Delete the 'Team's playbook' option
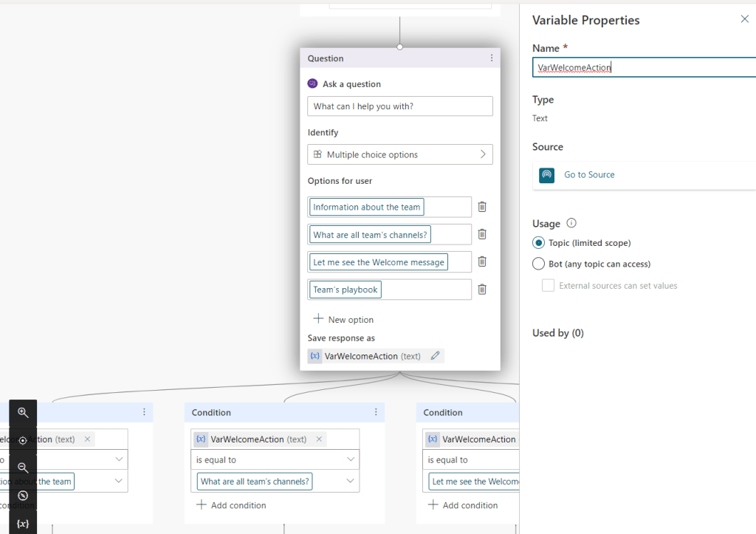 [x=482, y=290]
